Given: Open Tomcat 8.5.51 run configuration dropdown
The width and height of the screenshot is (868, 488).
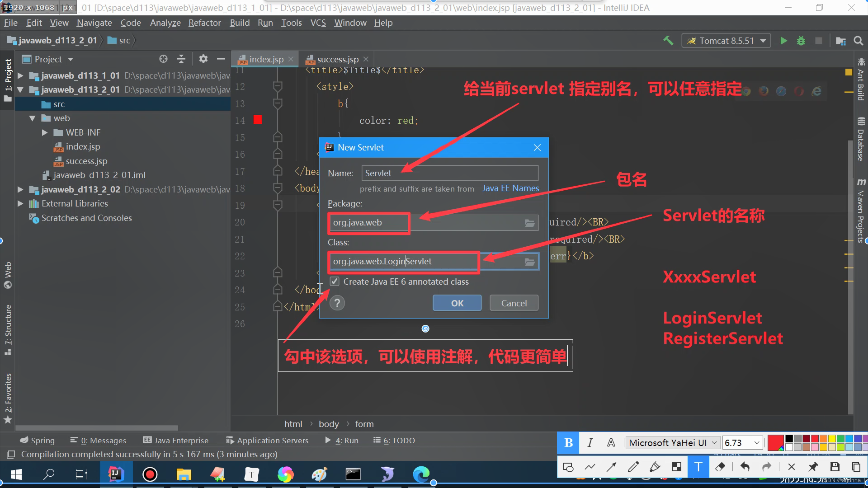Looking at the screenshot, I should point(726,41).
